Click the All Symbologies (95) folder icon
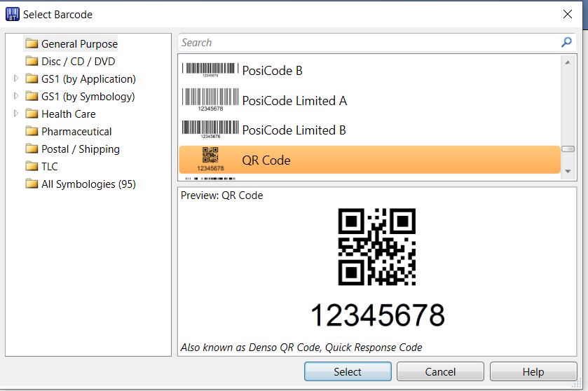 point(32,184)
